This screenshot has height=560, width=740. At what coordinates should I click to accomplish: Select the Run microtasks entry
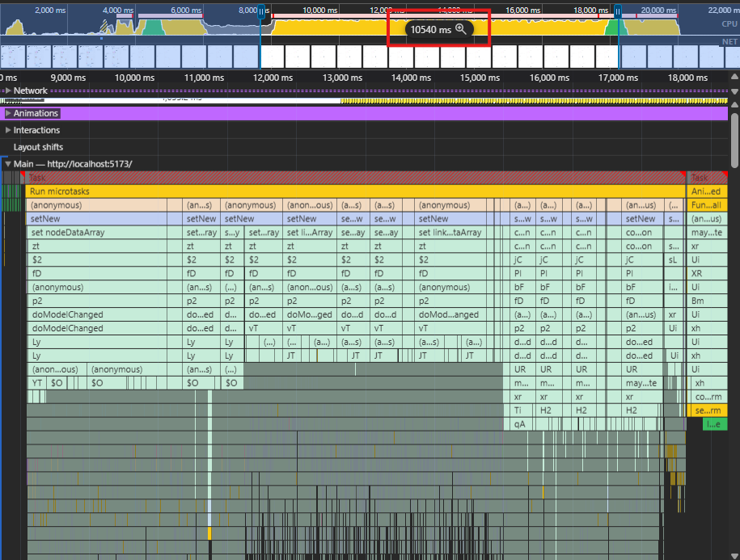click(x=355, y=192)
